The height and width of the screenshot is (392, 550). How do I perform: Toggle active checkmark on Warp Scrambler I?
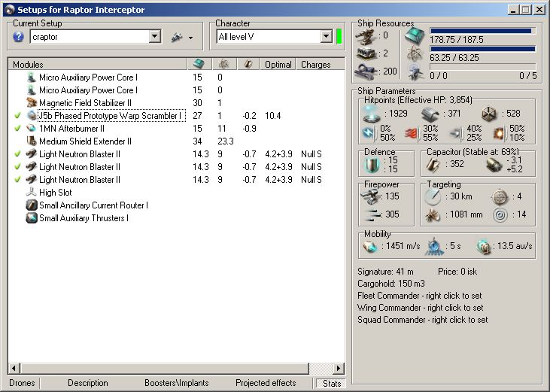(17, 115)
